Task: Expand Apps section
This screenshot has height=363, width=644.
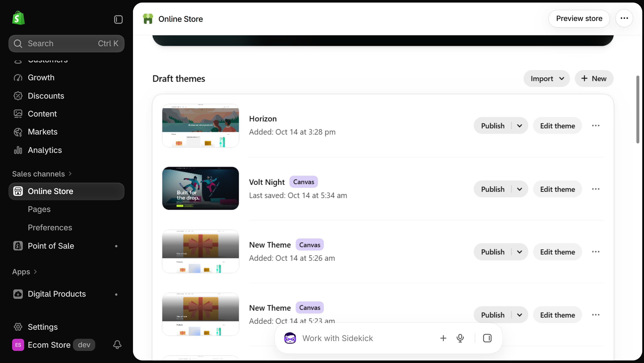Action: click(x=25, y=271)
